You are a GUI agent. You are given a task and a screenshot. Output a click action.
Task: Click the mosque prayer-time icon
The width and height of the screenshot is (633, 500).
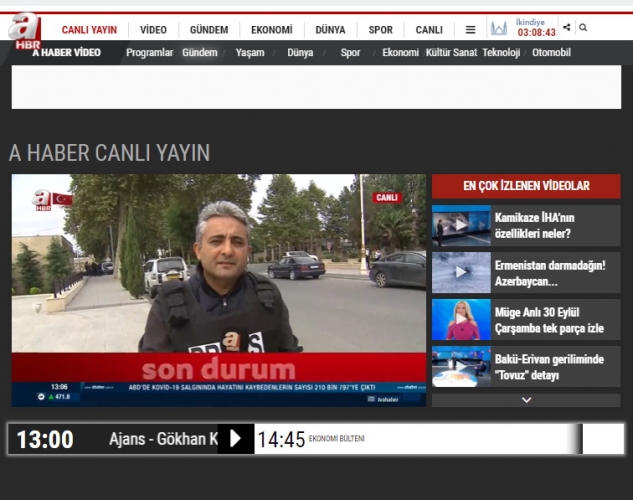499,28
